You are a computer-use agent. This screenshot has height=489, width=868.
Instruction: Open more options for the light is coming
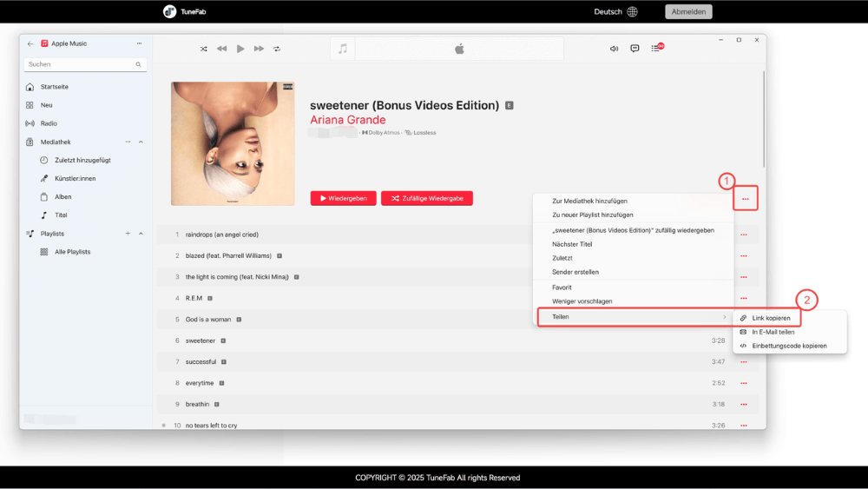click(x=744, y=277)
